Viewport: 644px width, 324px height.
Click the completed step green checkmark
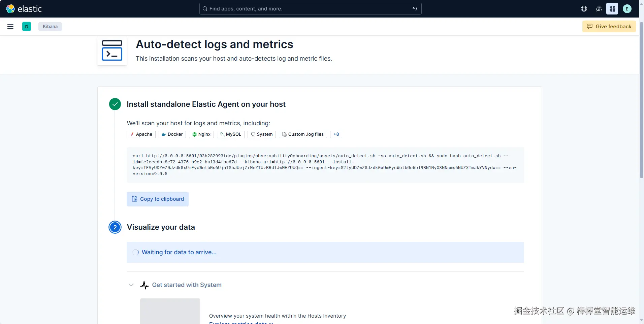coord(115,104)
